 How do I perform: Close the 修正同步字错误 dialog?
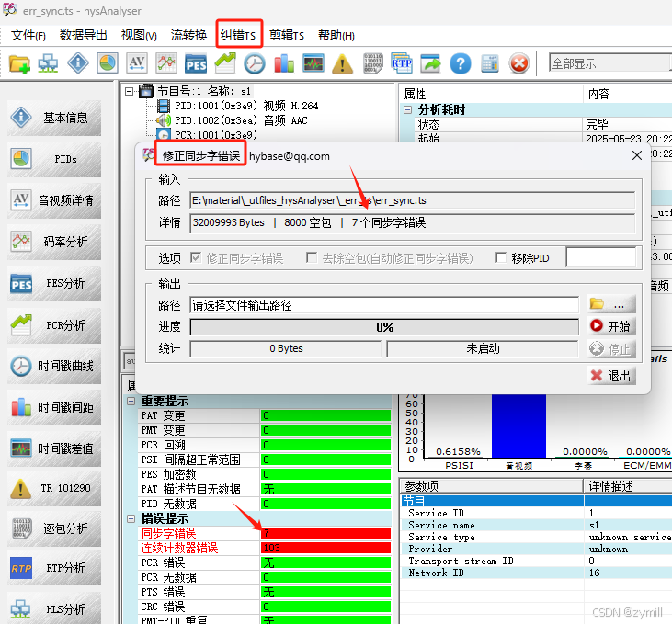[637, 155]
